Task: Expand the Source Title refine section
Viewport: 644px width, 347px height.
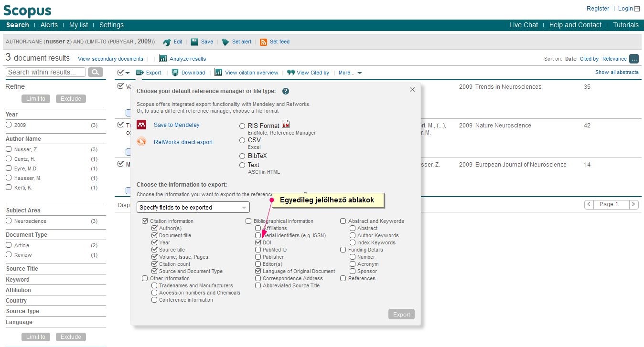Action: (x=22, y=269)
